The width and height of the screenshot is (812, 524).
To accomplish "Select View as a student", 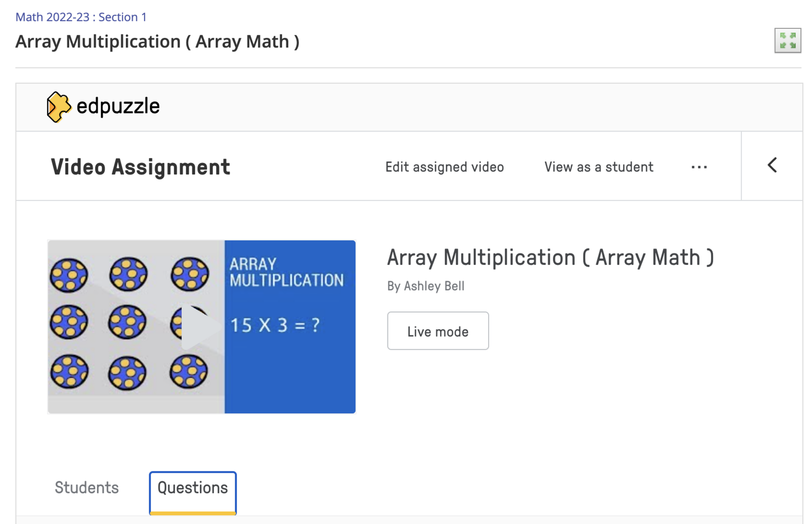I will (599, 167).
